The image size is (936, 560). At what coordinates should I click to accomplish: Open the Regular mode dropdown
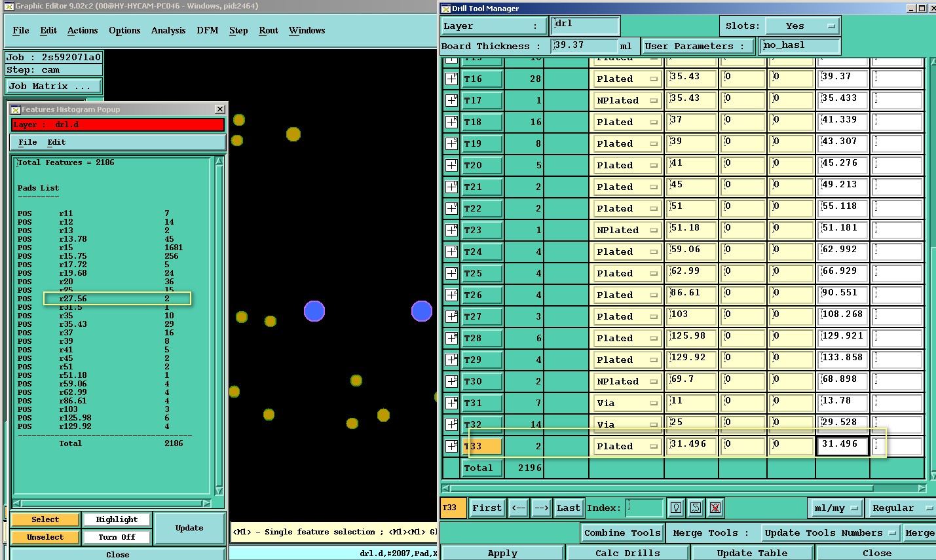pyautogui.click(x=901, y=508)
